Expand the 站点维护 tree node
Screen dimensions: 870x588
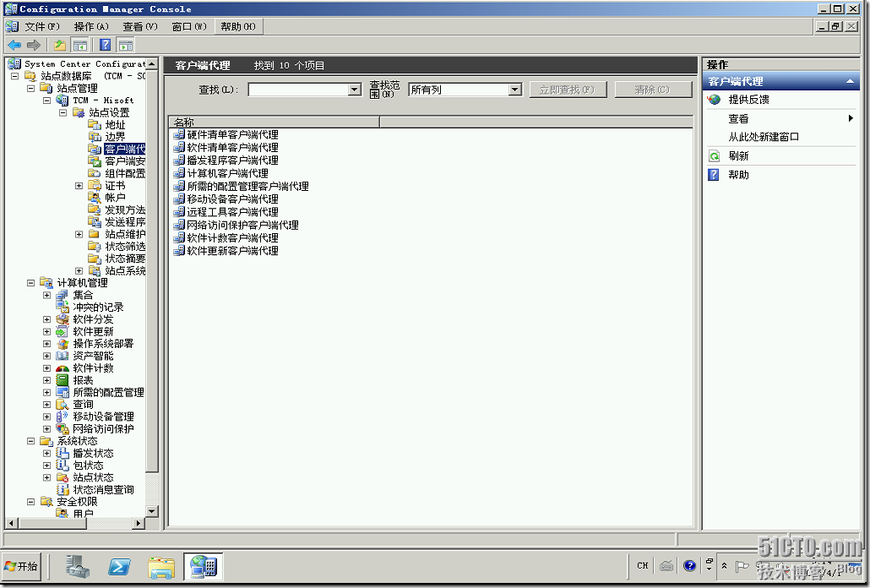pos(79,235)
